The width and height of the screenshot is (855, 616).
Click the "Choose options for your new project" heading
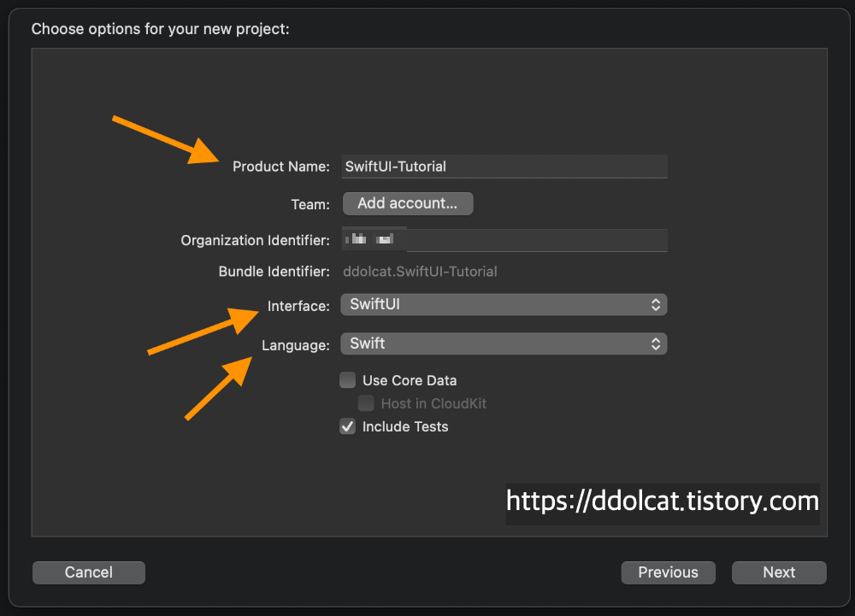tap(161, 29)
